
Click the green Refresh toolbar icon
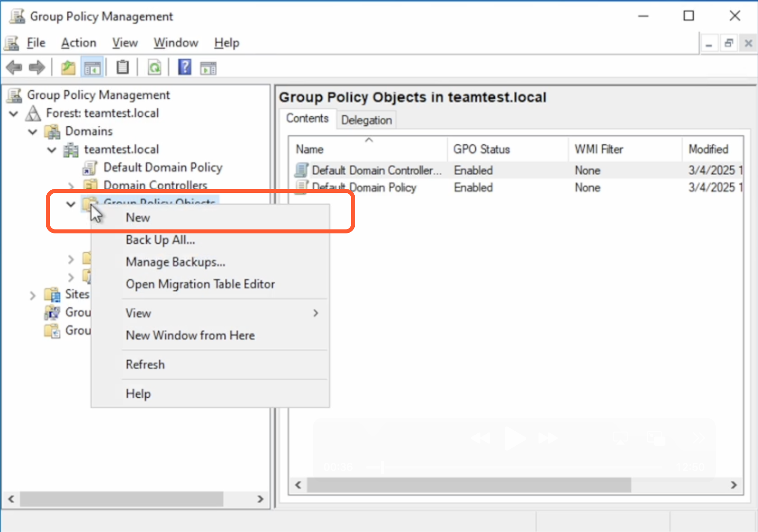tap(154, 68)
